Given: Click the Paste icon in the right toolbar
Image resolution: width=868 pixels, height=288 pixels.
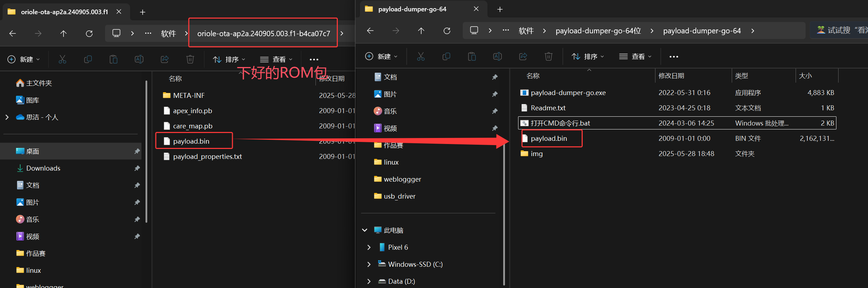Looking at the screenshot, I should pyautogui.click(x=472, y=56).
